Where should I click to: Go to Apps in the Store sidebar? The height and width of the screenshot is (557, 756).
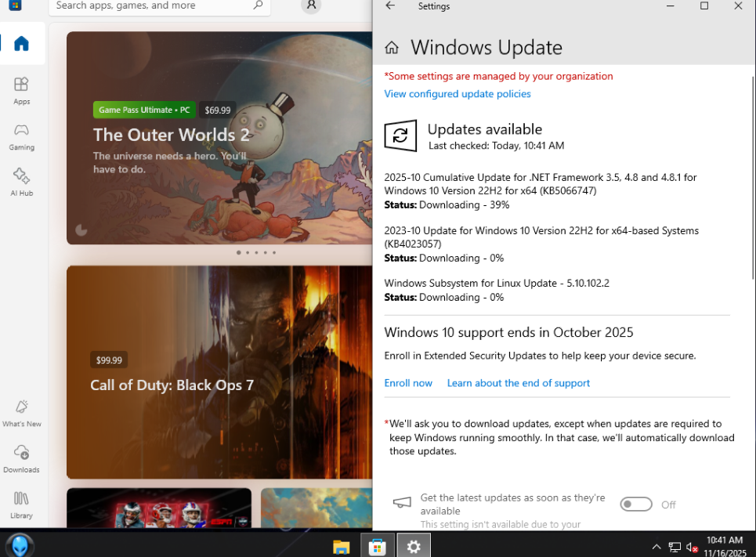22,91
